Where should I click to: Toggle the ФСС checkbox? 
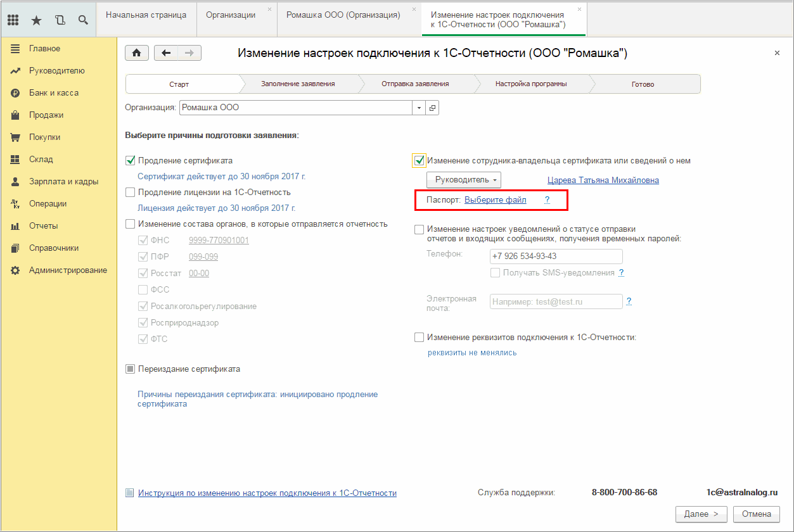pos(143,290)
